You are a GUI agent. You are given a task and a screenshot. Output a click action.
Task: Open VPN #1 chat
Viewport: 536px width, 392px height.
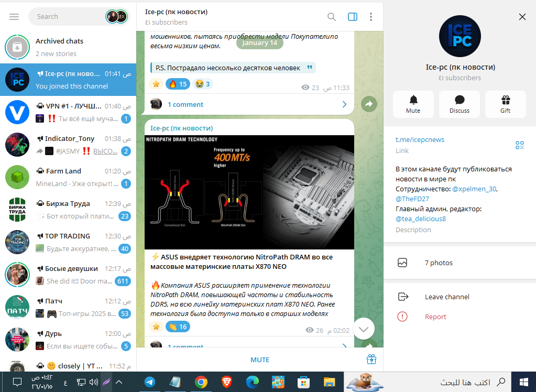click(68, 112)
